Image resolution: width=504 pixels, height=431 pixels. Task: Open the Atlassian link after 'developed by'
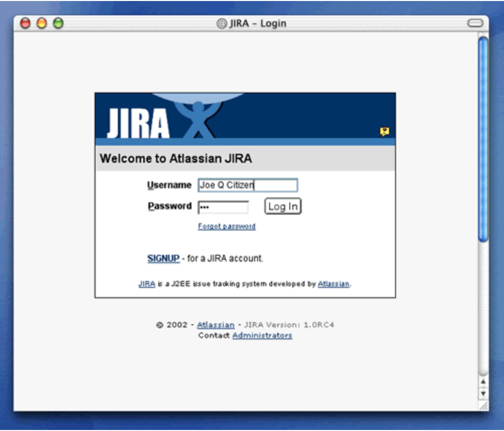coord(333,284)
